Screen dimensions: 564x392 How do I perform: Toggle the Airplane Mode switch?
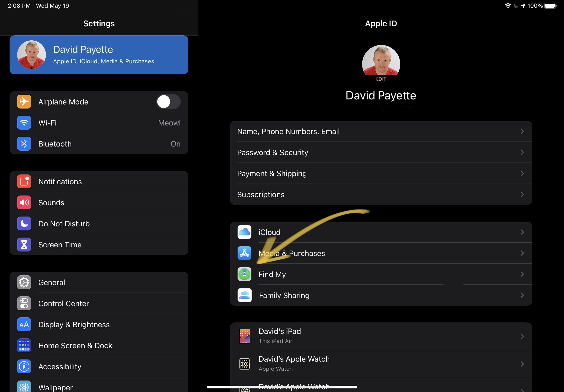[x=168, y=102]
